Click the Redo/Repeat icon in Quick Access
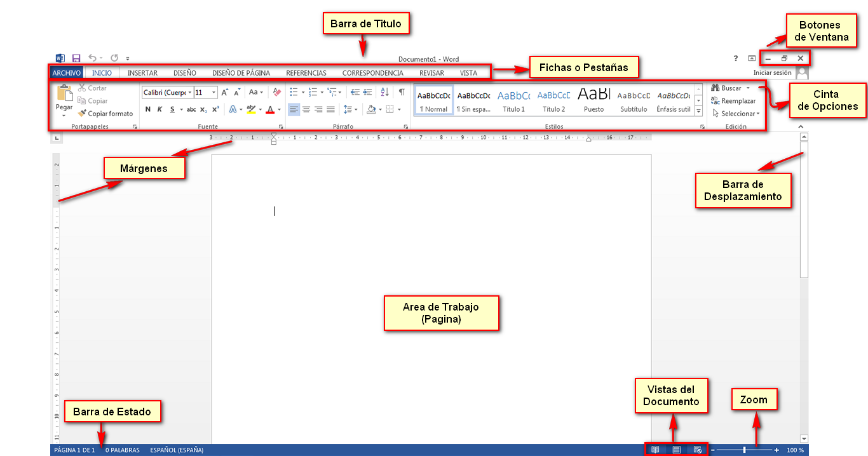Viewport: 868px width, 456px height. (x=114, y=58)
